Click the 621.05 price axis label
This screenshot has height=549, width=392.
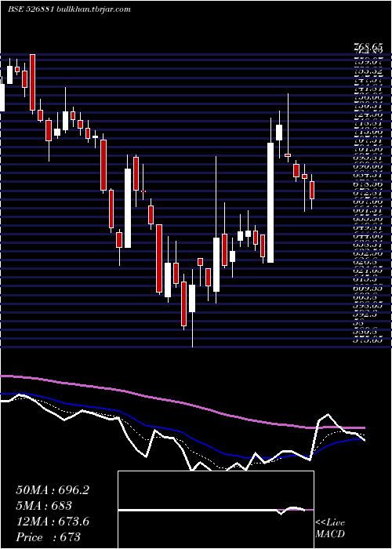click(368, 271)
